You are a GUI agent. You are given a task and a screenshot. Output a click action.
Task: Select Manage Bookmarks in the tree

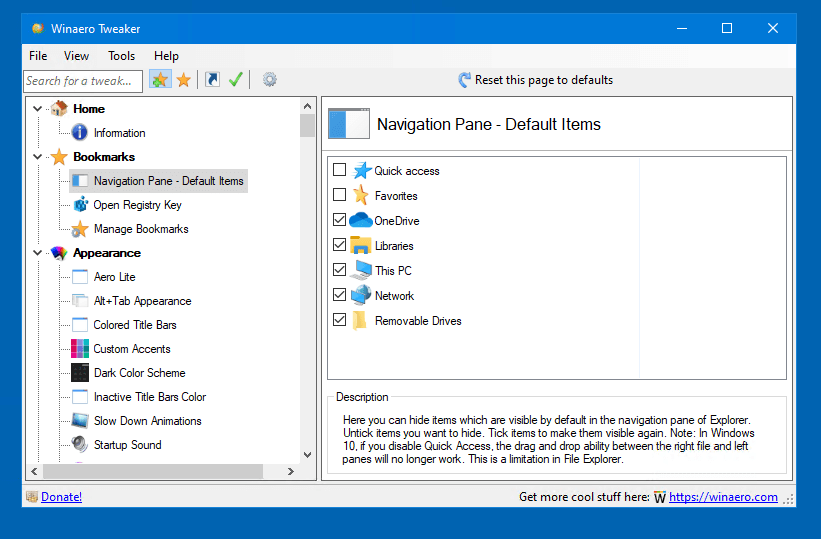coord(141,229)
